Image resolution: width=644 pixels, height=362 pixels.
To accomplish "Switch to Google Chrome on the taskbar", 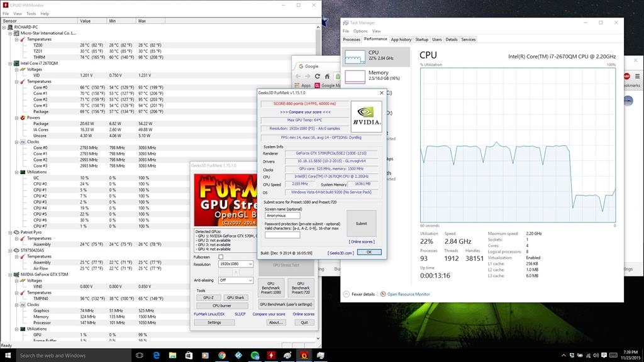I will [222, 356].
